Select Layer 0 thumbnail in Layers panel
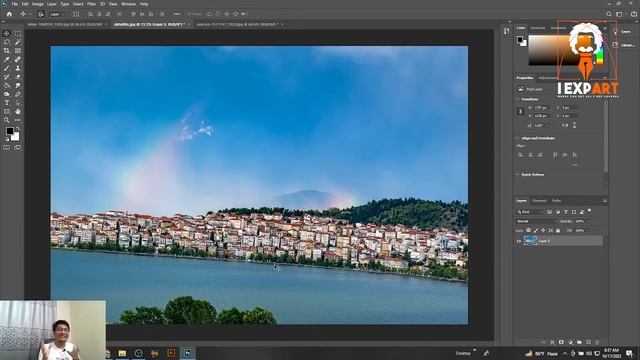Screen dimensions: 640x360 [530, 241]
